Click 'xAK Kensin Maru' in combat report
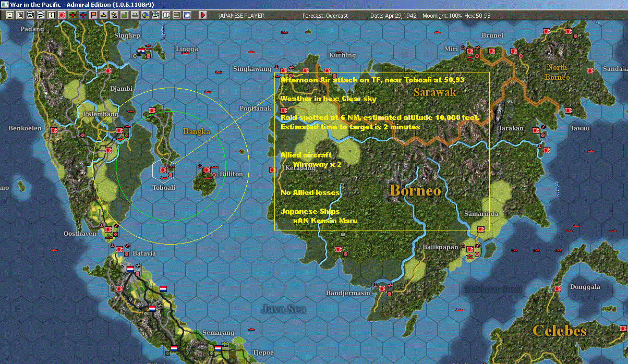Viewport: 628px width, 364px height. [325, 221]
